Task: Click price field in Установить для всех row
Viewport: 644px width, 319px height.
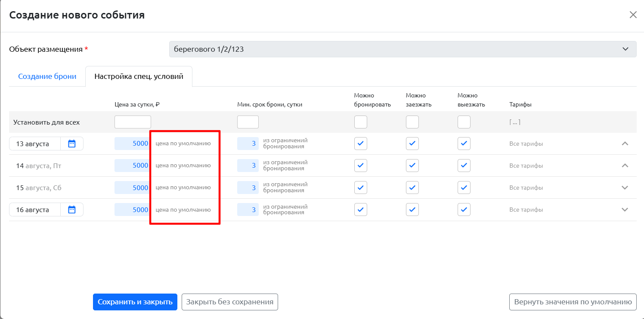Action: [133, 122]
